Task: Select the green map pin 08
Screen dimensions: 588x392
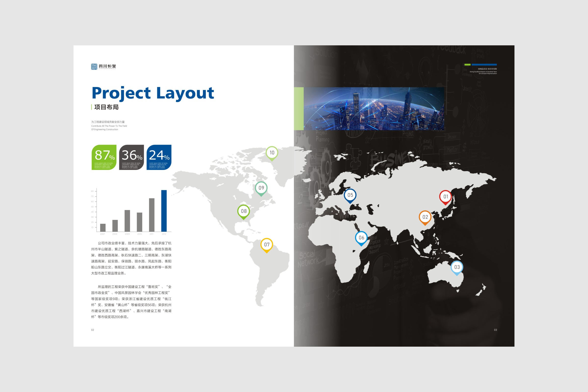Action: (x=244, y=211)
